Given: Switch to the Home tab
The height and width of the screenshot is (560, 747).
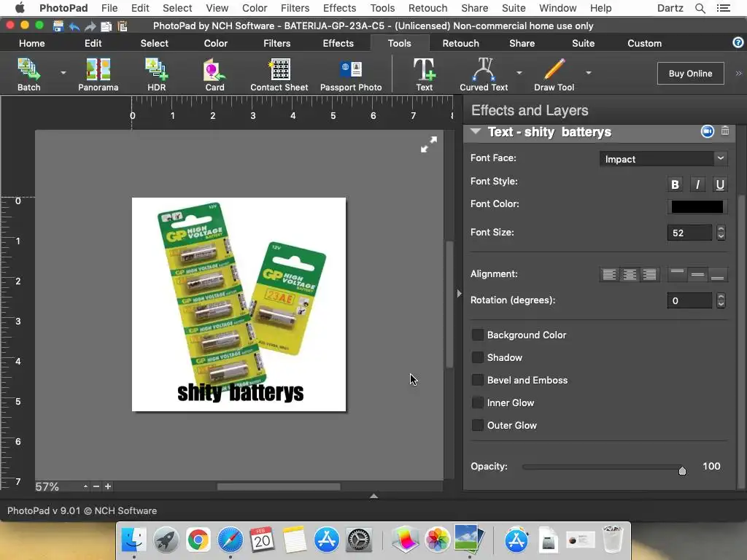Looking at the screenshot, I should coord(32,43).
